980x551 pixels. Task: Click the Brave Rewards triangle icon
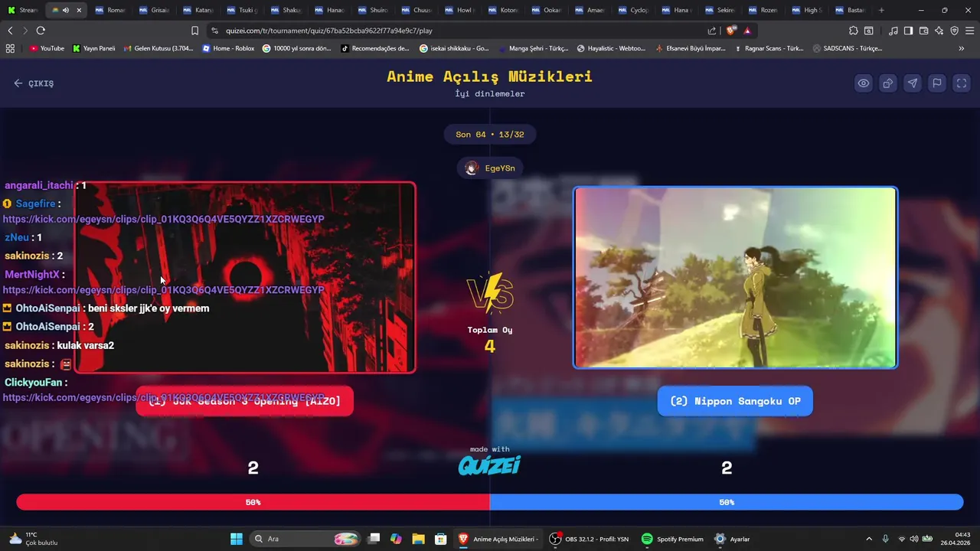coord(747,31)
